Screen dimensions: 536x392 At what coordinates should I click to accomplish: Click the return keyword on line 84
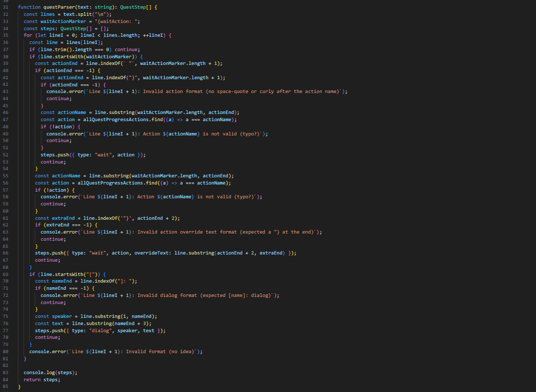[32, 380]
